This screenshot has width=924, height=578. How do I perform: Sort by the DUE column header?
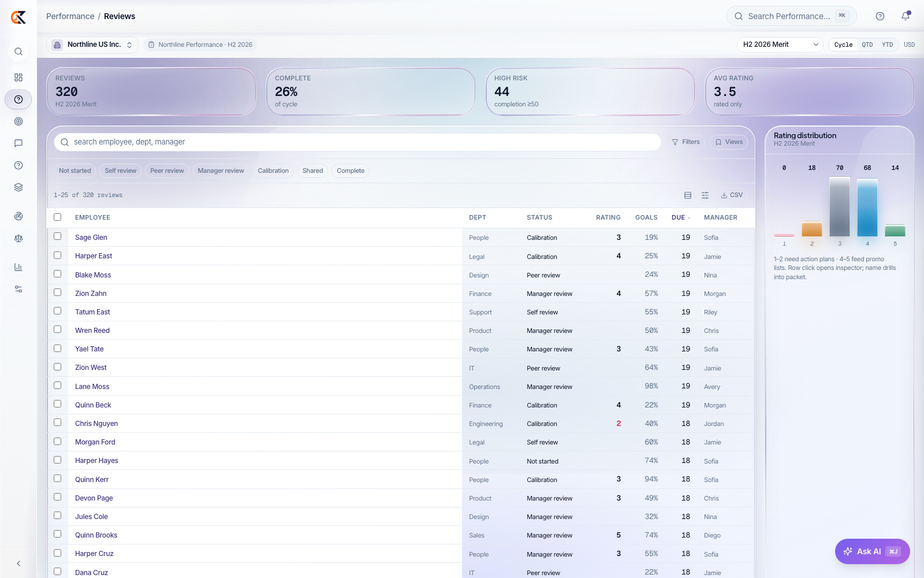tap(680, 218)
